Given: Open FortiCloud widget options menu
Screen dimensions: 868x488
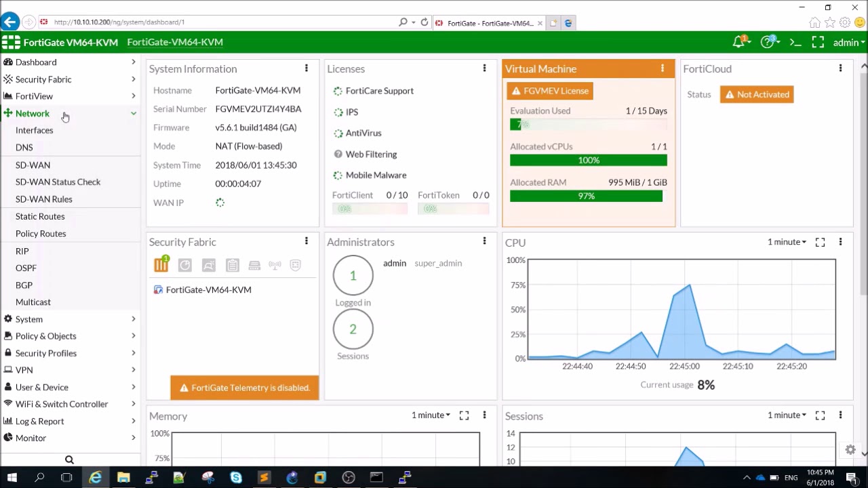Looking at the screenshot, I should (840, 68).
